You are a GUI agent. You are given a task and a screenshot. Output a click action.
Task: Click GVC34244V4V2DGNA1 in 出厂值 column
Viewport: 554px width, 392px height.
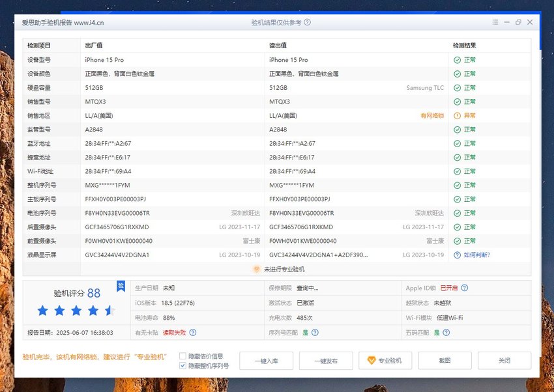(x=117, y=255)
